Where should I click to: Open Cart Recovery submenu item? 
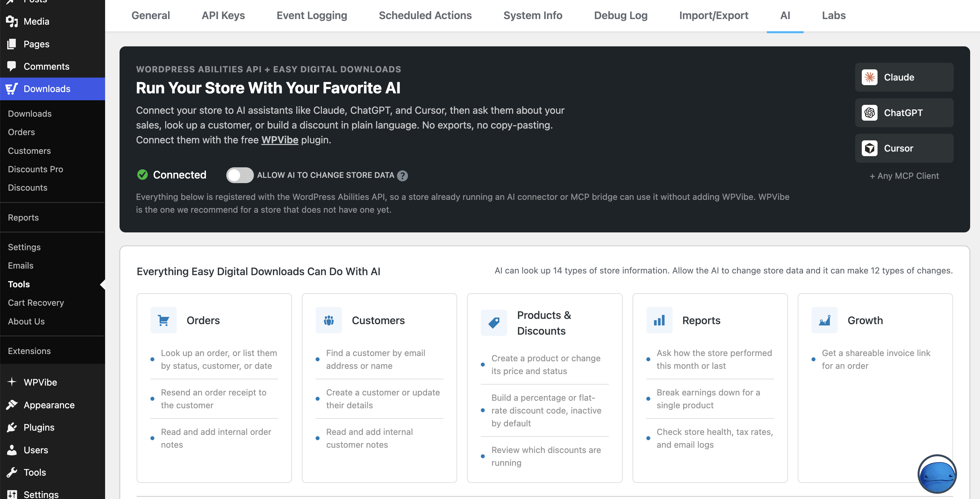tap(36, 302)
